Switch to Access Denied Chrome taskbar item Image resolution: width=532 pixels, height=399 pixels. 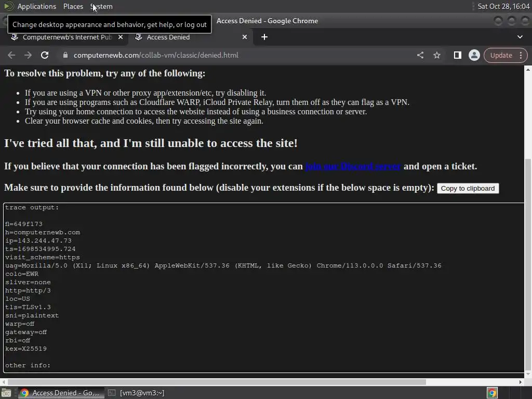click(60, 393)
